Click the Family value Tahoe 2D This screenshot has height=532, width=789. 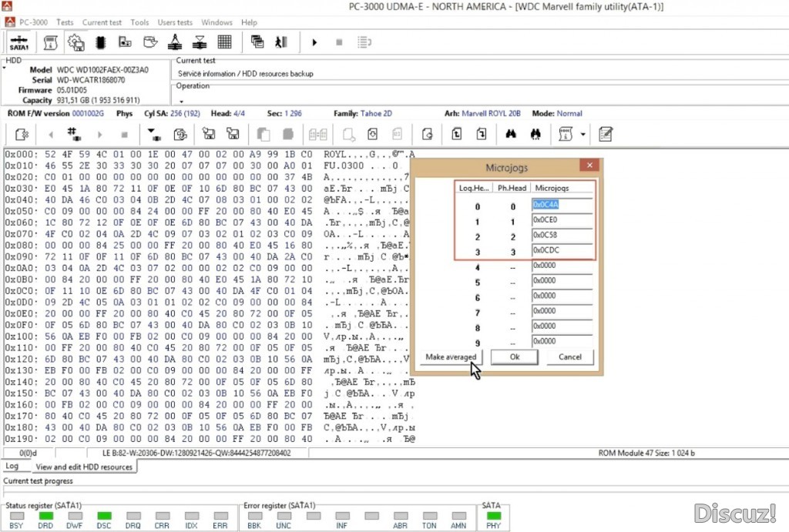click(376, 114)
